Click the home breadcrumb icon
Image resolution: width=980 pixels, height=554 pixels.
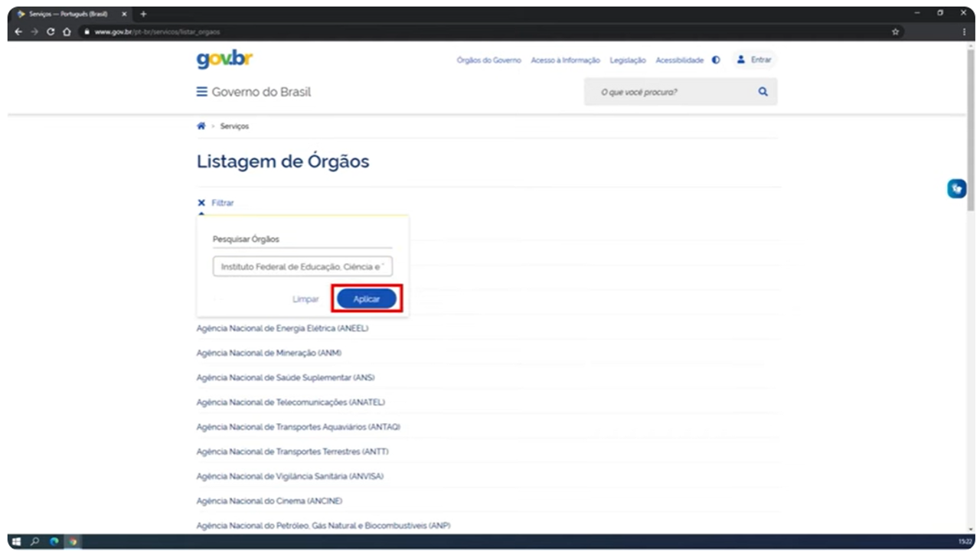tap(201, 126)
